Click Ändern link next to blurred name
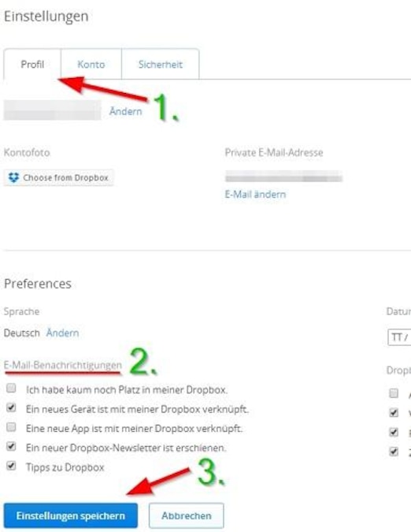Viewport: 411px width, 532px height. 125,111
